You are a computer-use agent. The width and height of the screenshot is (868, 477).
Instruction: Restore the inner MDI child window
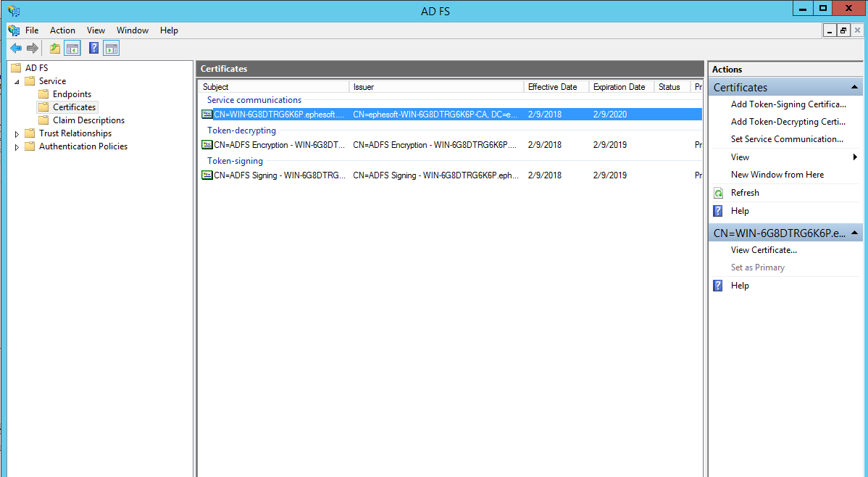tap(843, 30)
